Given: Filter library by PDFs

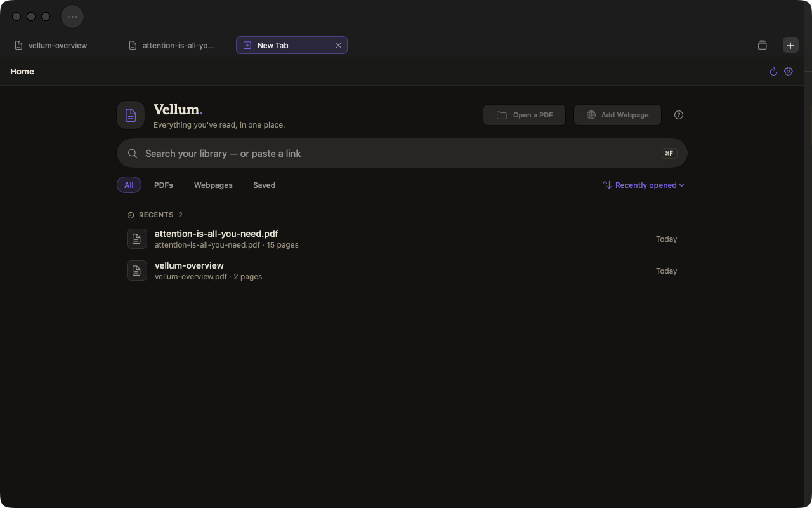Looking at the screenshot, I should pyautogui.click(x=164, y=185).
